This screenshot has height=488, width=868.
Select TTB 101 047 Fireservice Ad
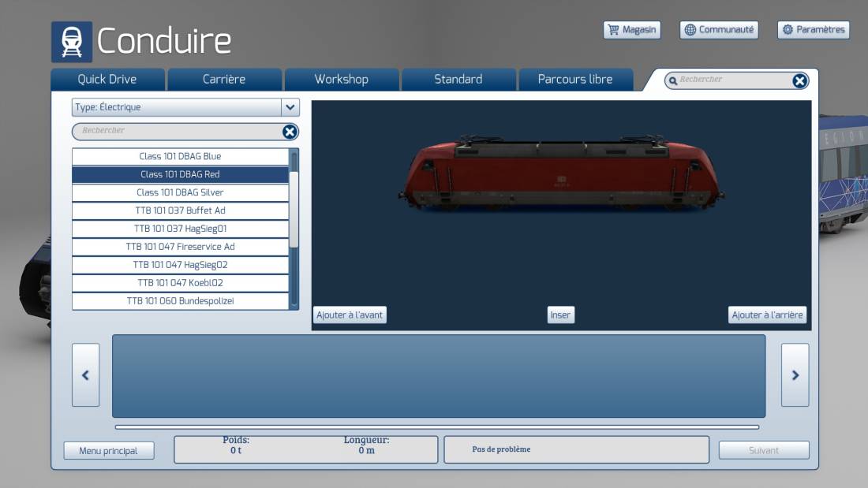[180, 247]
